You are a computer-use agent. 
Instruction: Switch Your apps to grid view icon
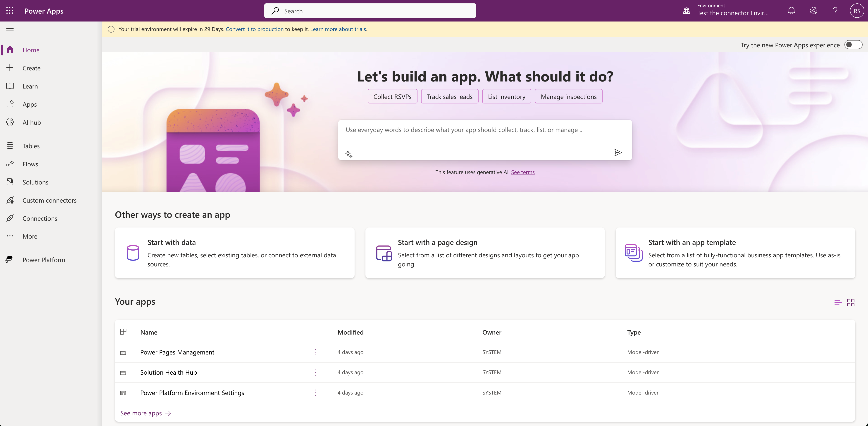[851, 302]
